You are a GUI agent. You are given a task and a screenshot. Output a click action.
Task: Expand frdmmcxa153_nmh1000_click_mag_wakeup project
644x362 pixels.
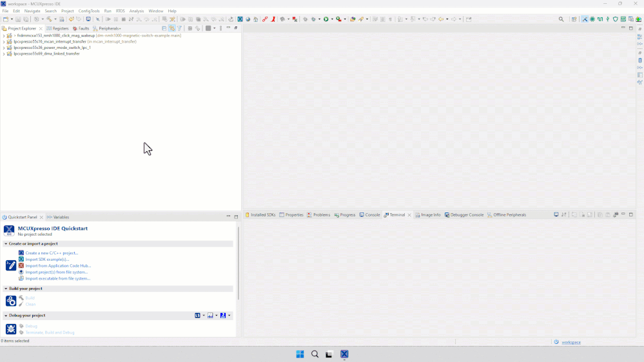click(x=4, y=35)
